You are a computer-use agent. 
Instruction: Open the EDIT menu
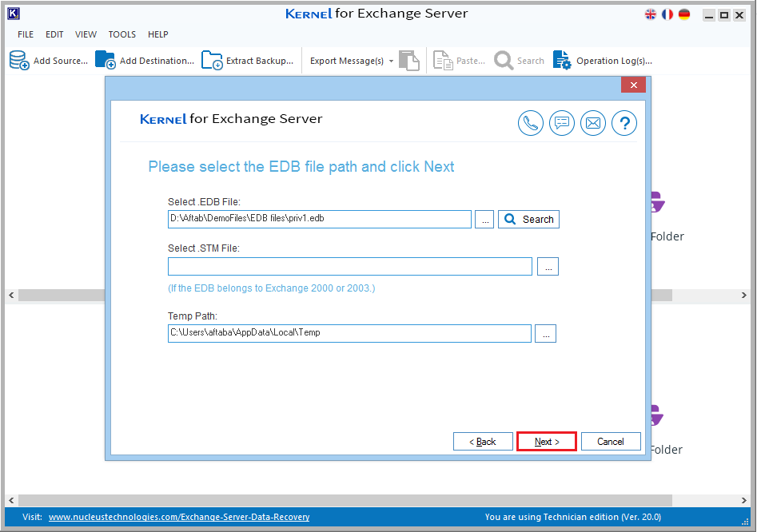[x=54, y=34]
